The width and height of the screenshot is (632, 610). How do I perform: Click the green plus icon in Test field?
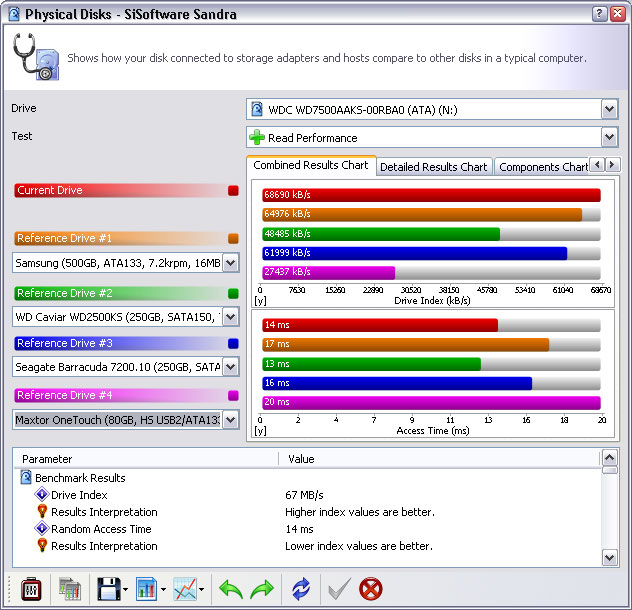(x=257, y=137)
